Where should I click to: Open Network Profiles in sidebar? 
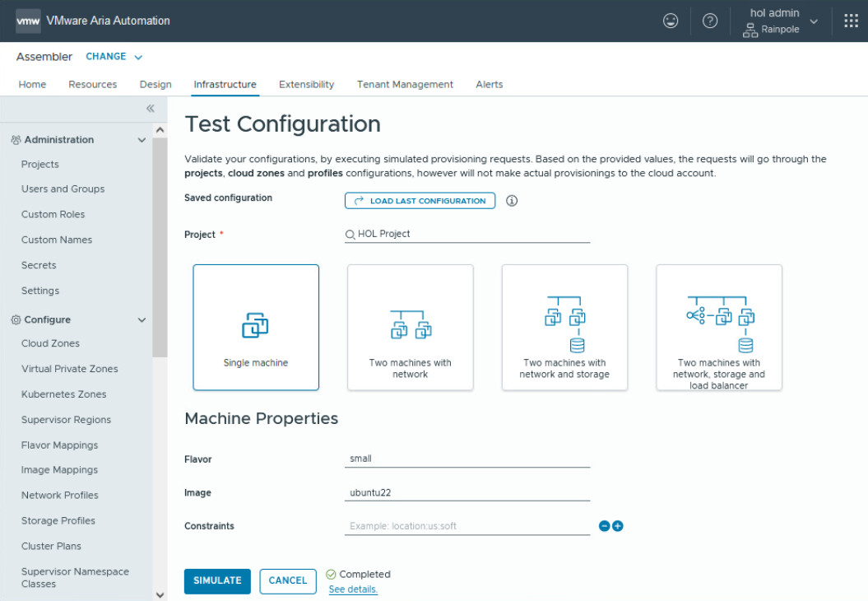[x=60, y=496]
